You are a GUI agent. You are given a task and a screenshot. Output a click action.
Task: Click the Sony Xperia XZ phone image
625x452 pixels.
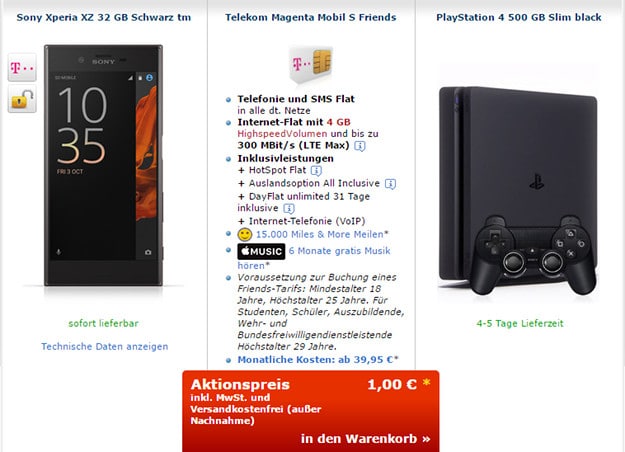tap(103, 165)
